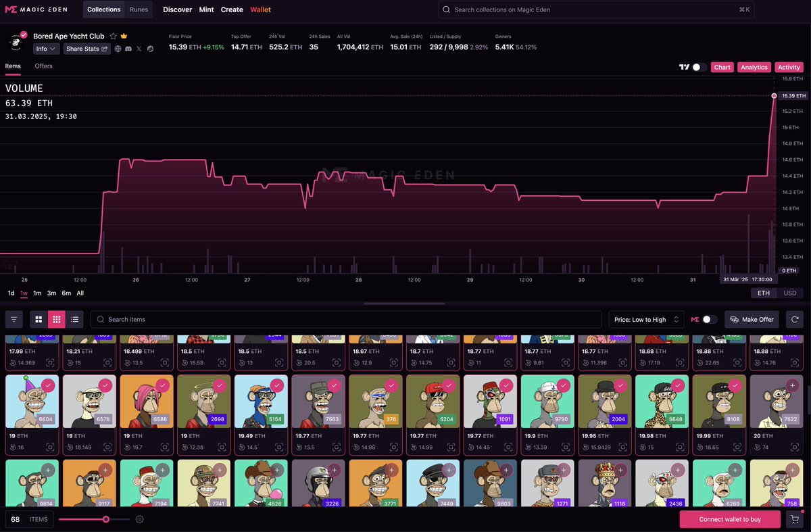Expand the Info dropdown
811x532 pixels.
(x=47, y=49)
